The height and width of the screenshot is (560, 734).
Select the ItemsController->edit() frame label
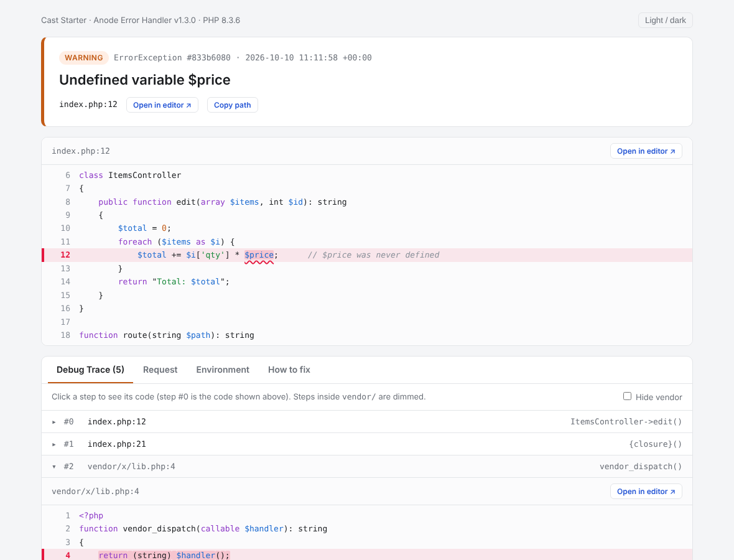point(626,421)
